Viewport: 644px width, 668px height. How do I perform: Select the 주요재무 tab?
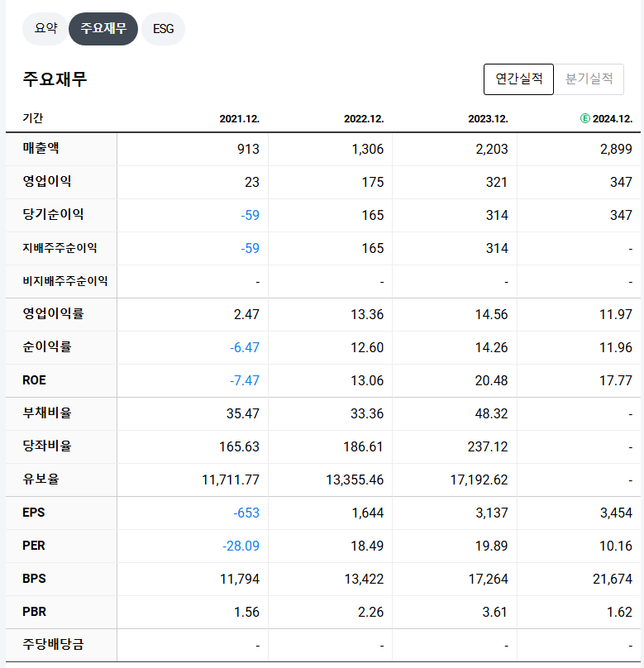103,29
